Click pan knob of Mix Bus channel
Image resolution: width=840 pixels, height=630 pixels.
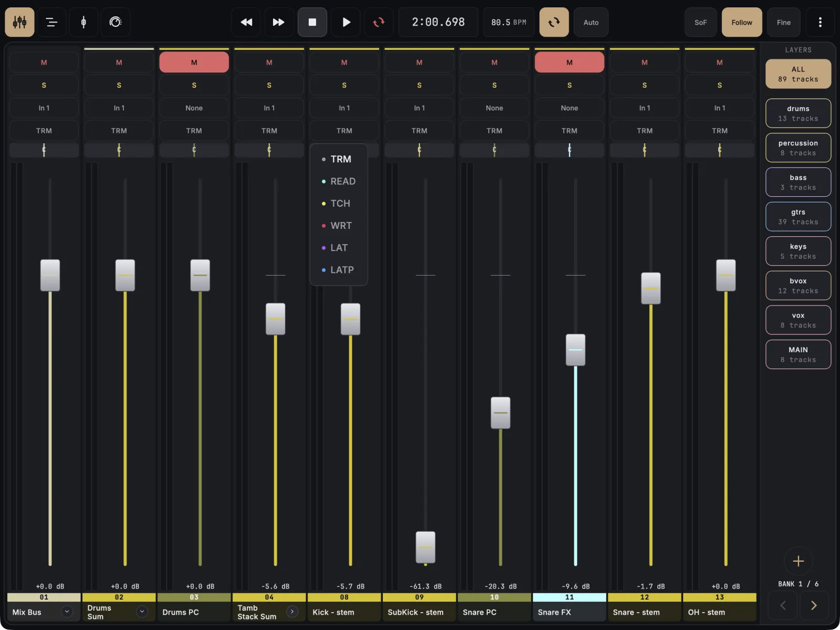tap(44, 150)
